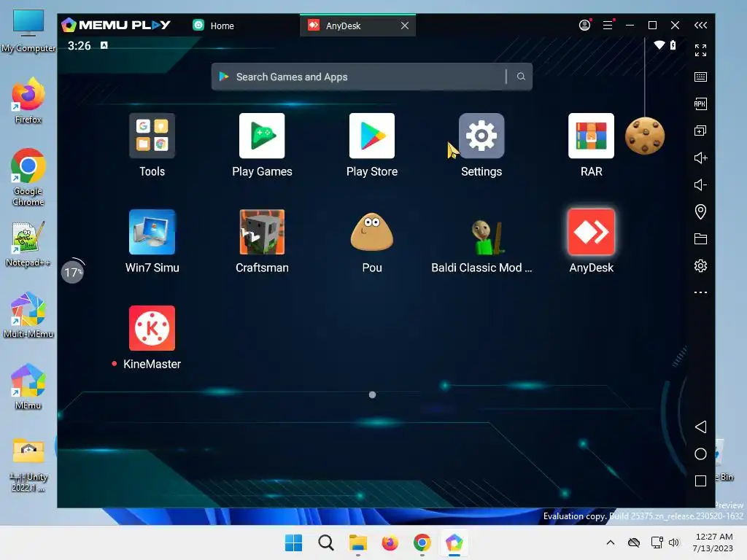Open the Tools folder in MEmu
This screenshot has height=560, width=747.
tap(152, 136)
